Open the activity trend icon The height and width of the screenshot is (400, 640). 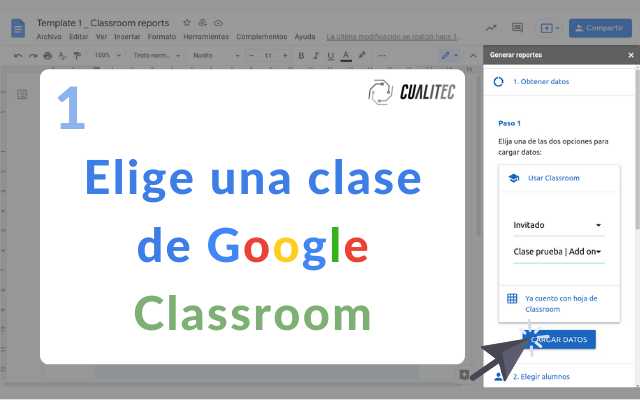click(491, 28)
